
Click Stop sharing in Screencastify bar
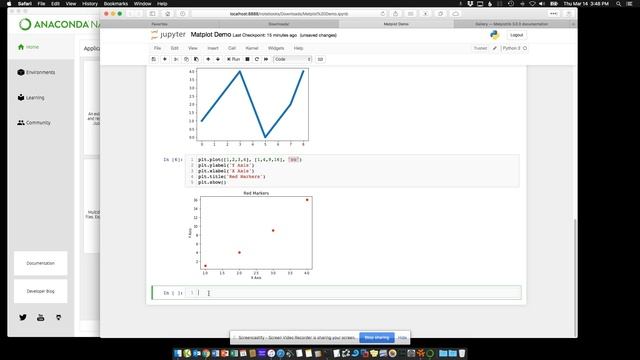click(x=377, y=338)
